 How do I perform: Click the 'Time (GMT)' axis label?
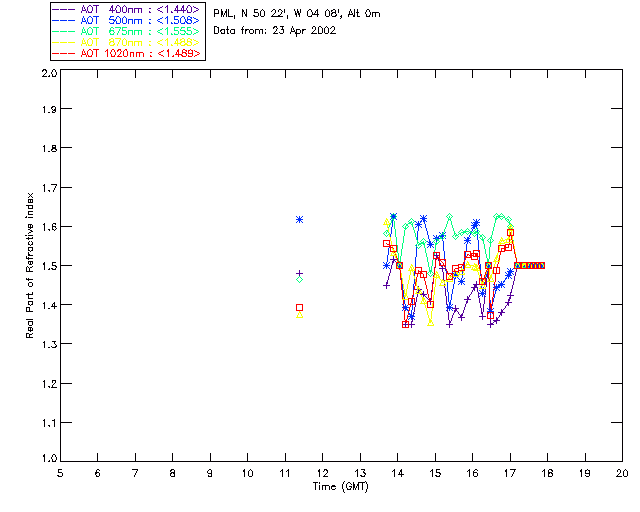tap(340, 487)
